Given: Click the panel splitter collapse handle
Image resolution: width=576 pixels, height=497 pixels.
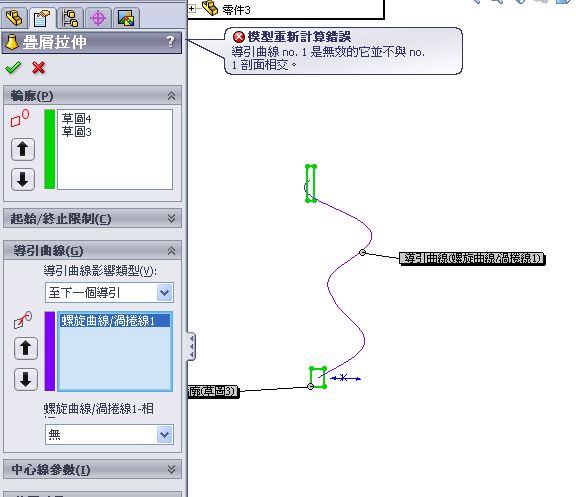Looking at the screenshot, I should click(x=191, y=346).
